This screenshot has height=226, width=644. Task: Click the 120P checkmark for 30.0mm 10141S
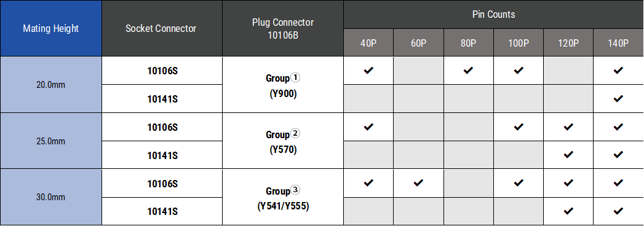click(568, 211)
